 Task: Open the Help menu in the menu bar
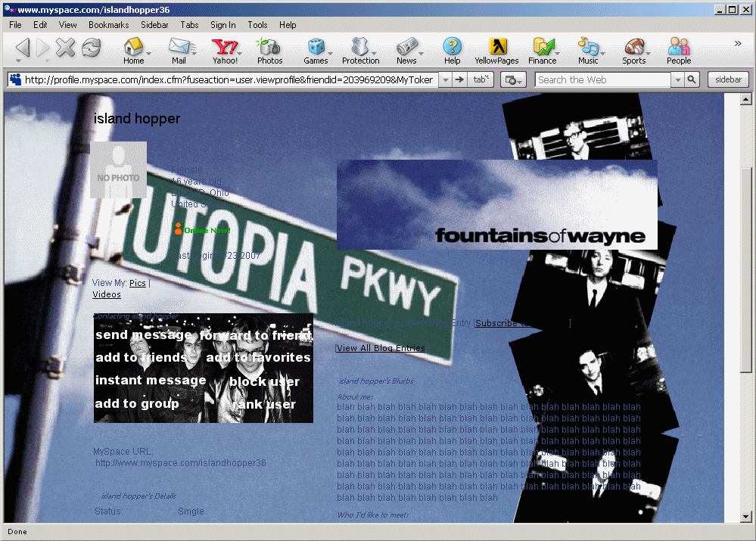288,24
